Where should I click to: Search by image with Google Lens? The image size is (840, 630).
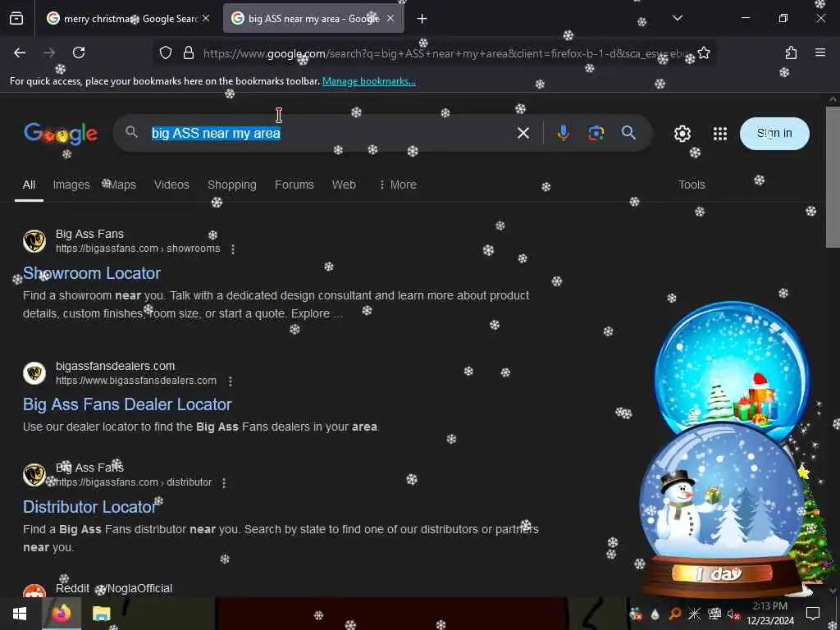(596, 133)
